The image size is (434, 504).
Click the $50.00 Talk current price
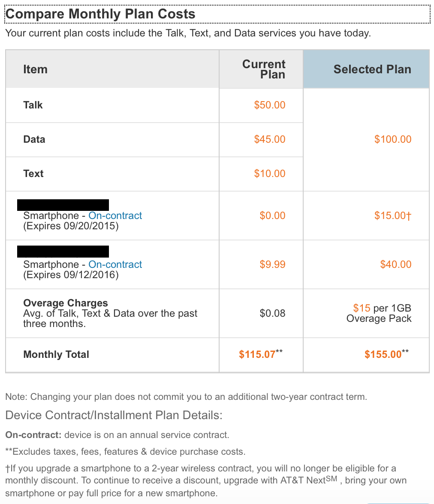(x=270, y=105)
